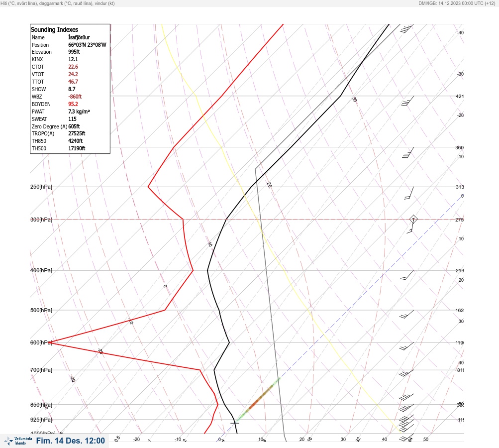Click the wind barb at the 500 hPa line
This screenshot has width=499, height=448.
[x=406, y=314]
